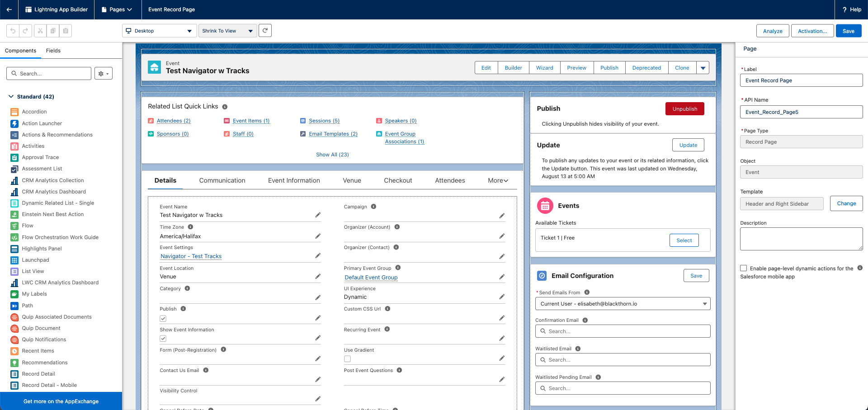The width and height of the screenshot is (868, 410).
Task: Click pencil icon for Campaign field
Action: point(502,216)
